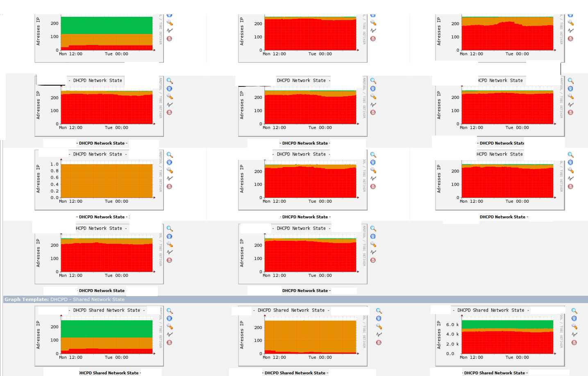Image resolution: width=588 pixels, height=376 pixels.
Task: Zoom the 6.0 k scale Shared Network graph
Action: pos(574,311)
